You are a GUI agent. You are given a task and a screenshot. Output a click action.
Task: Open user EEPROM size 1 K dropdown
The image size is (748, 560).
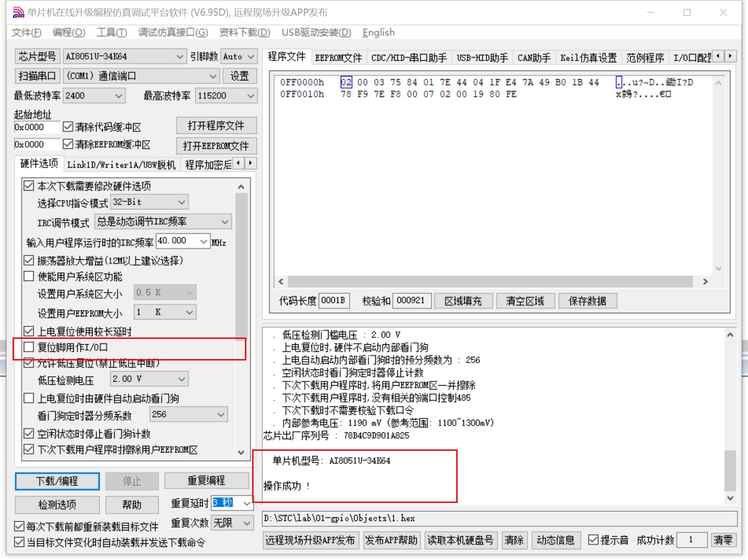(165, 312)
